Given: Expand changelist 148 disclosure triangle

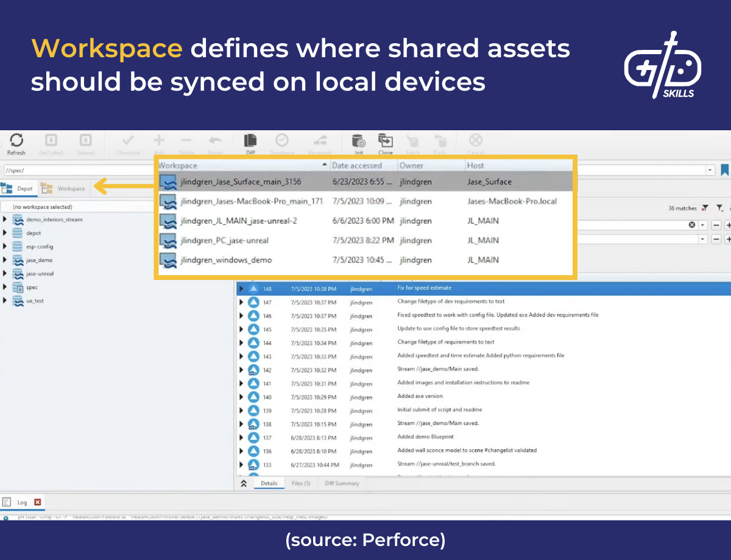Looking at the screenshot, I should point(240,288).
